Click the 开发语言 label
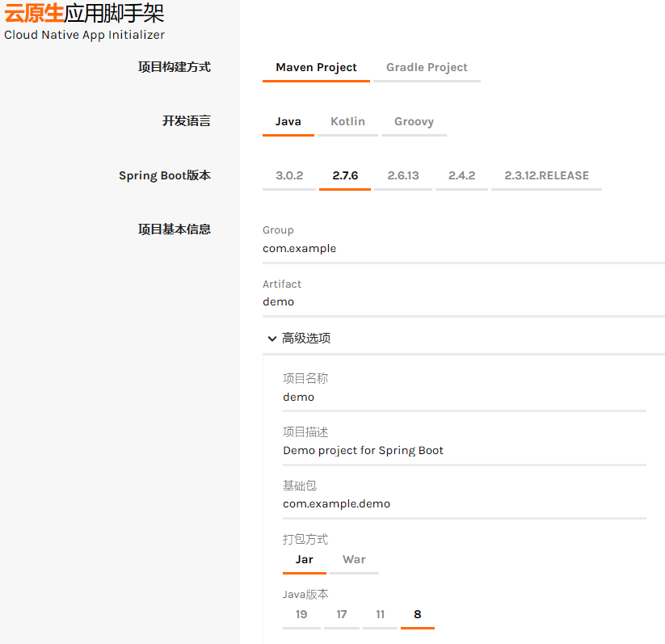Screen dimensions: 665x644 pos(186,121)
